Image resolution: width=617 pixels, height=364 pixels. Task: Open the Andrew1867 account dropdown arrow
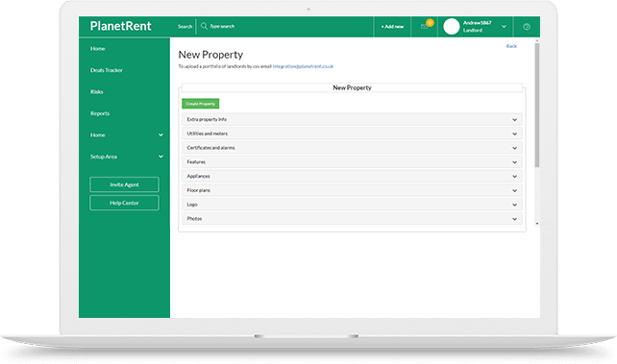tap(504, 27)
